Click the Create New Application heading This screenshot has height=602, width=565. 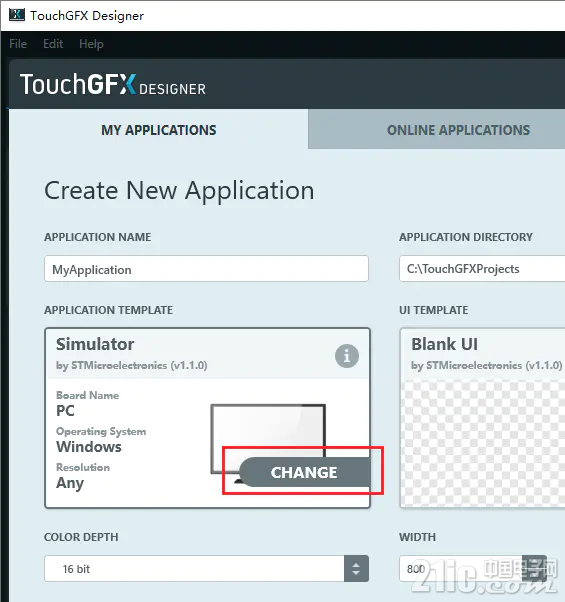tap(179, 191)
